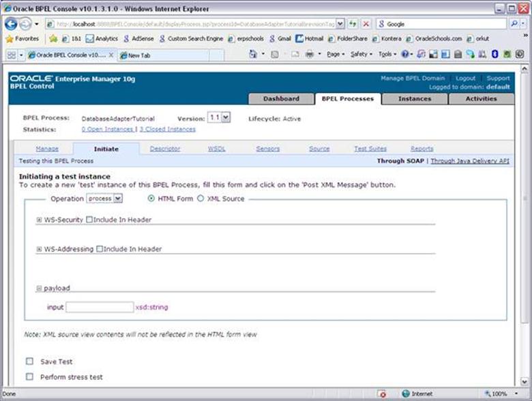Expand the WS-Addressing section
Image resolution: width=532 pixels, height=401 pixels.
(x=39, y=249)
